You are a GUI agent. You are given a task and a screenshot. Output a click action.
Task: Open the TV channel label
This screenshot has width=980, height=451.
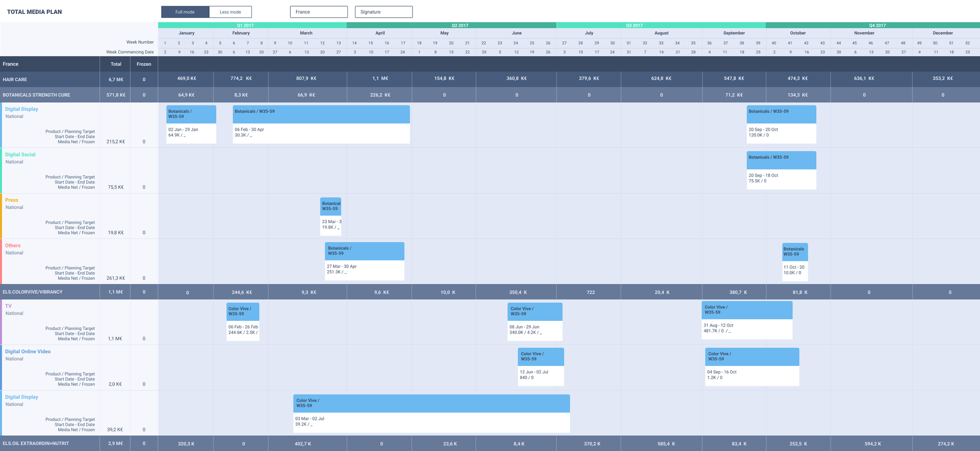[x=8, y=306]
